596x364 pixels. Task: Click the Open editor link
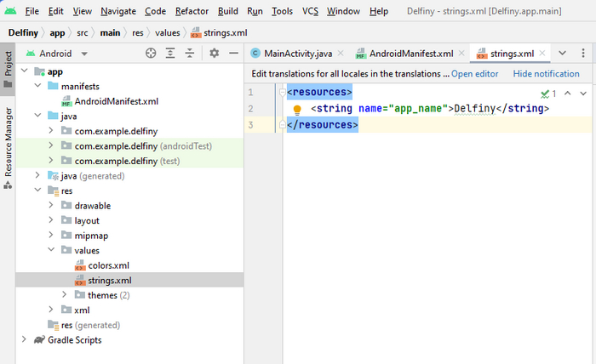tap(474, 74)
